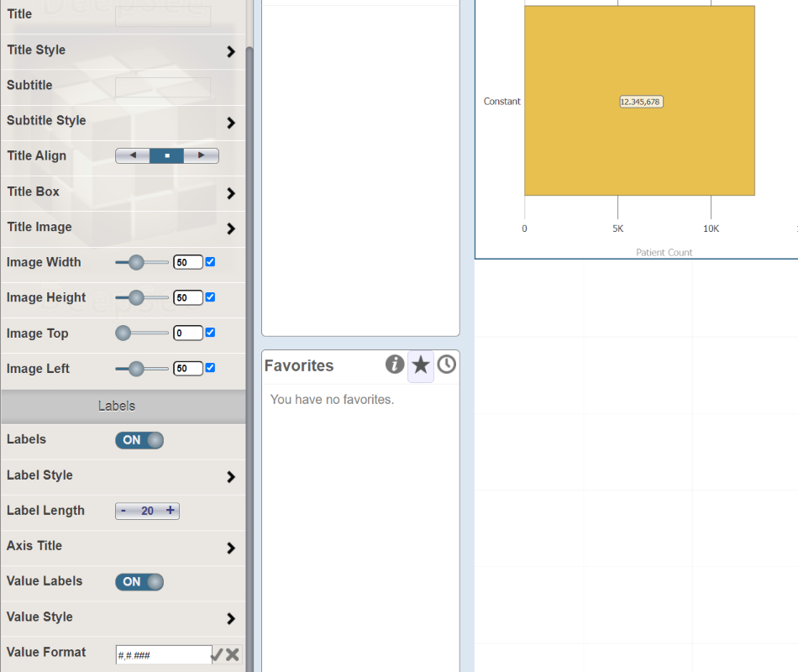
Task: Click the Subtitle text input field
Action: (163, 87)
